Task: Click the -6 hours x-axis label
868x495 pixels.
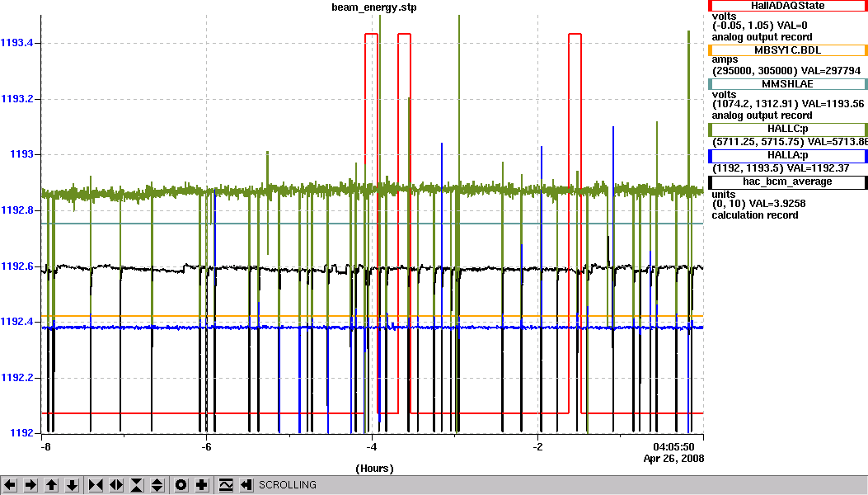Action: [x=206, y=447]
